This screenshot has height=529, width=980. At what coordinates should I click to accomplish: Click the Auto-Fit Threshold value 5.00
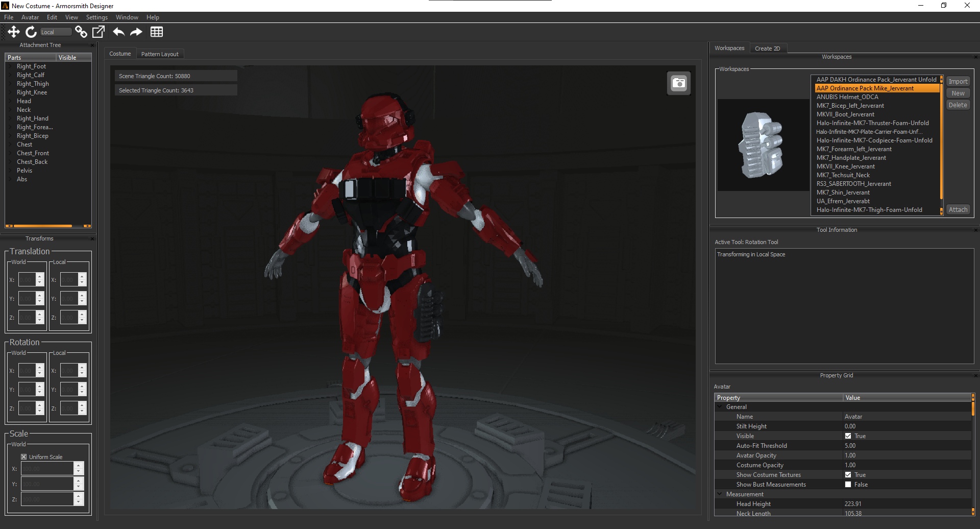pyautogui.click(x=850, y=446)
